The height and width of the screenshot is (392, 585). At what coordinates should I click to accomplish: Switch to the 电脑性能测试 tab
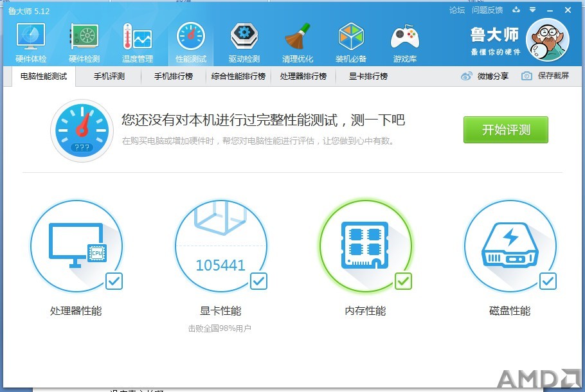pyautogui.click(x=44, y=76)
